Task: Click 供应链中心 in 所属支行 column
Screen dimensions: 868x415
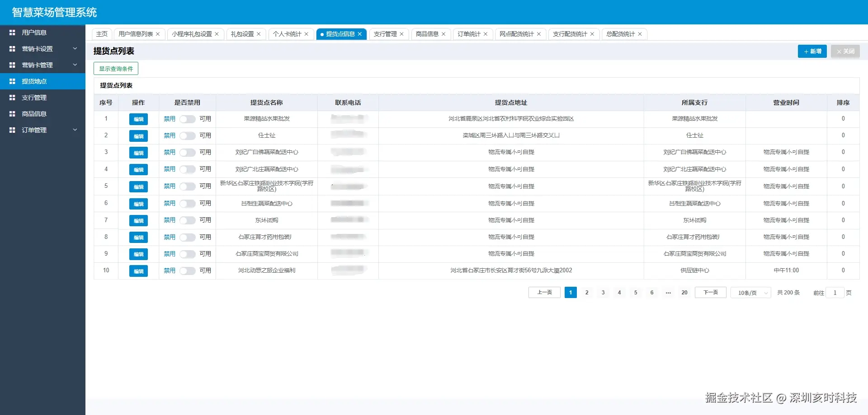Action: click(x=695, y=270)
